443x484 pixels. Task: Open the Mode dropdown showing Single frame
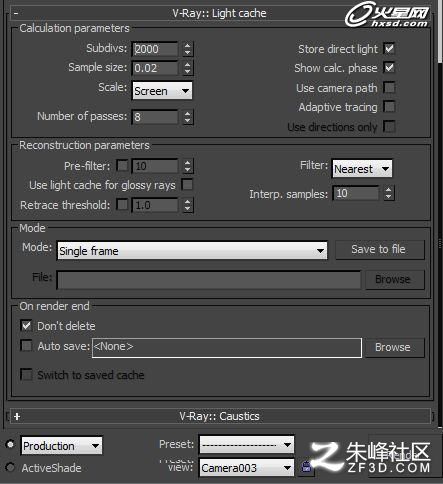tap(192, 251)
